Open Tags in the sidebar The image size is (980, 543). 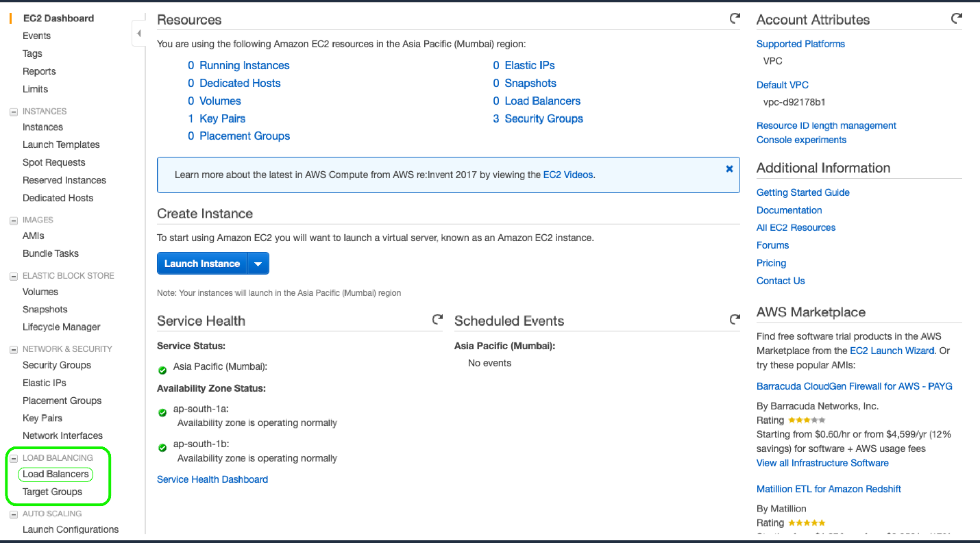32,53
